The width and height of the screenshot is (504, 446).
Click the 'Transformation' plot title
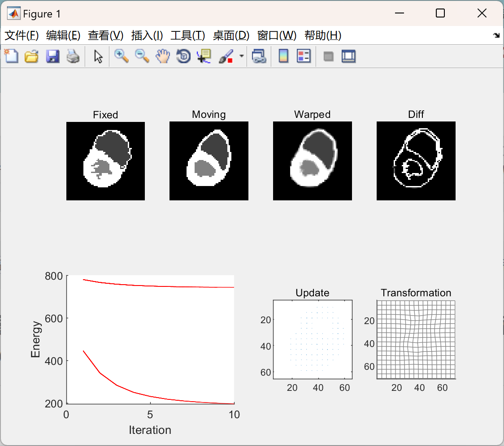(x=416, y=293)
